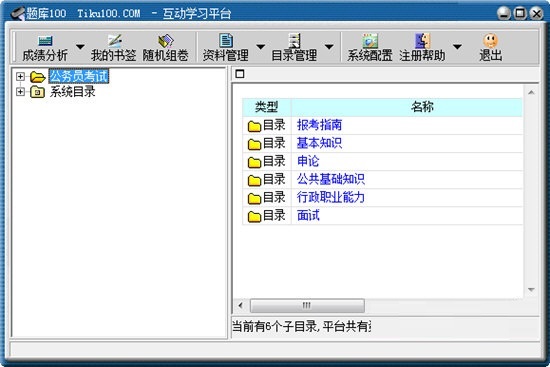Open the 申论 directory link
550x367 pixels.
coord(308,161)
